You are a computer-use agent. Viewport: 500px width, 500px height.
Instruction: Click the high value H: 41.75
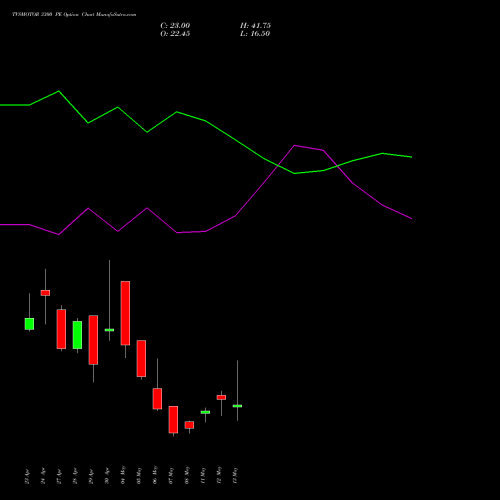pos(255,26)
